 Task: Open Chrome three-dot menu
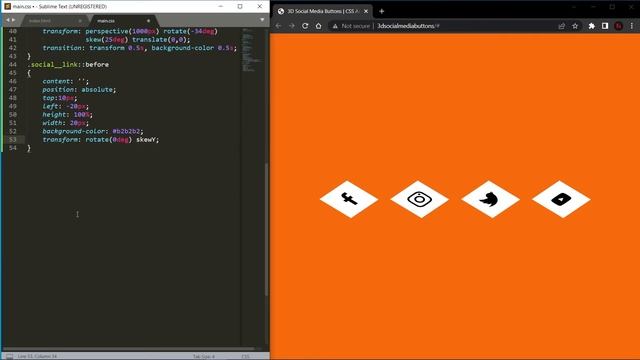(632, 26)
